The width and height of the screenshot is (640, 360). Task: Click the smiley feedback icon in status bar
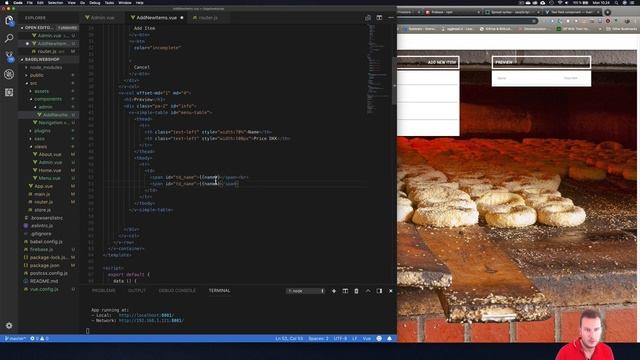pos(379,338)
